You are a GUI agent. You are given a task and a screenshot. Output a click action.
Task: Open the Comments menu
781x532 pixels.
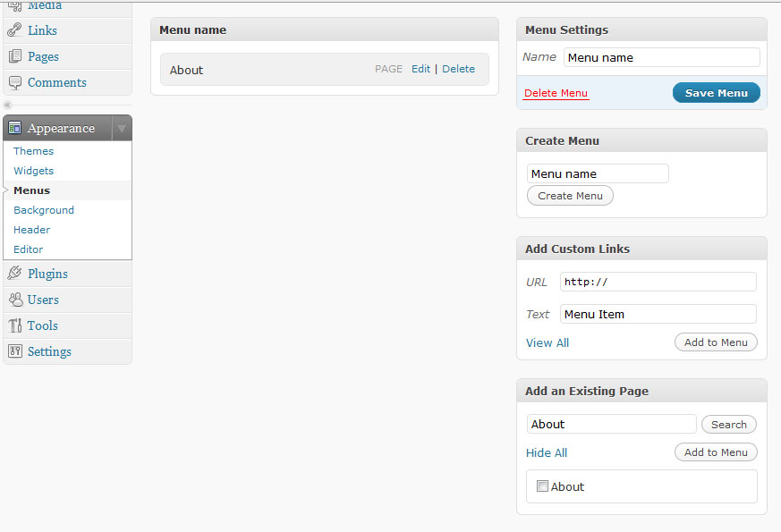tap(56, 82)
